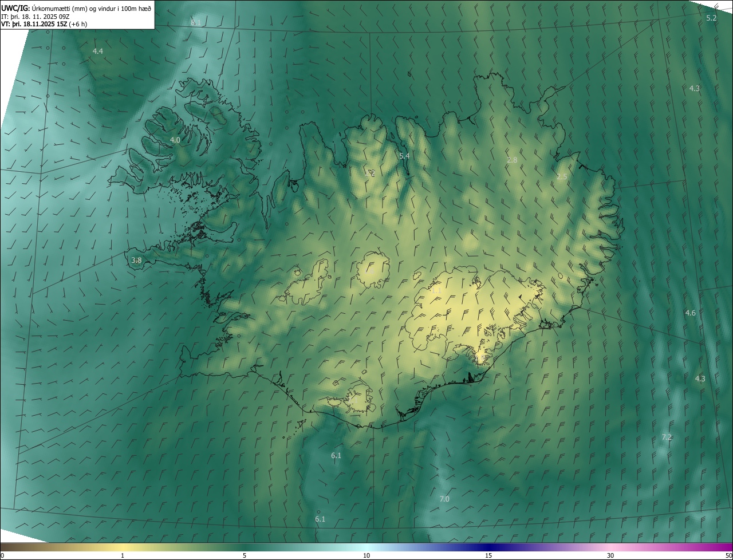733x560 pixels.
Task: Select the 2.5 value label on the map
Action: (x=562, y=177)
